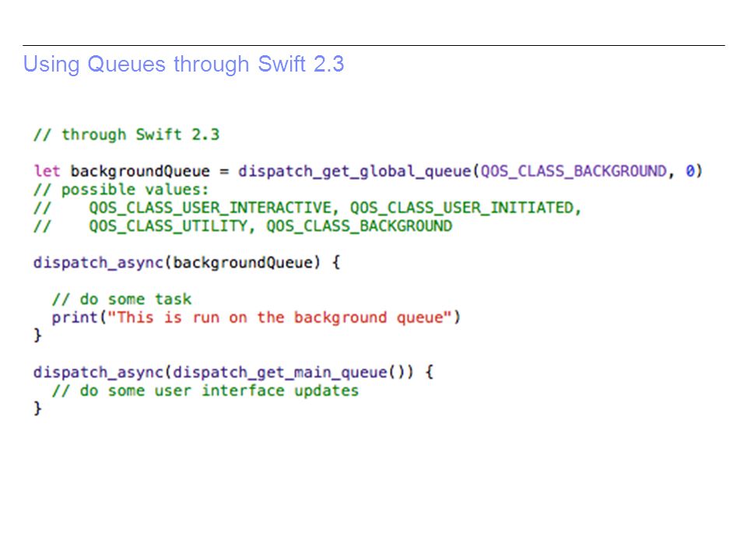Click "QOS_CLASS_USER_INITIATED" in the comment
Viewport: 747px width, 560px height.
462,208
